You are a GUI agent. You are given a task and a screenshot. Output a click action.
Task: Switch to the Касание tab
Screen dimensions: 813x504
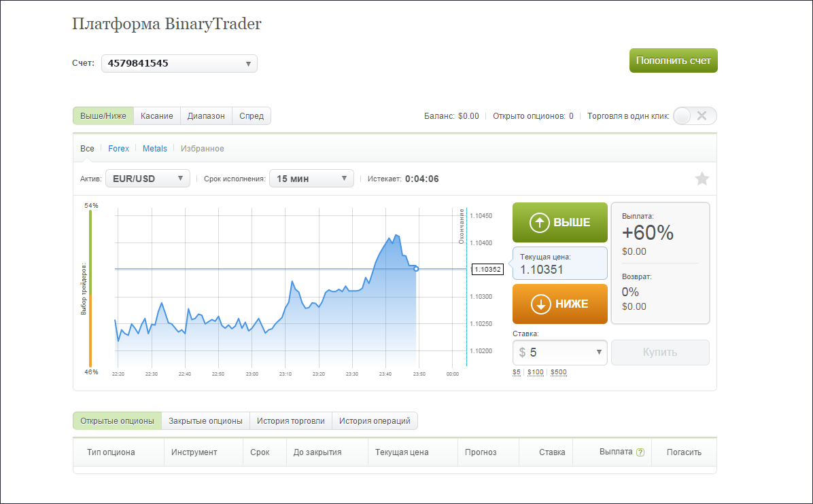(157, 116)
